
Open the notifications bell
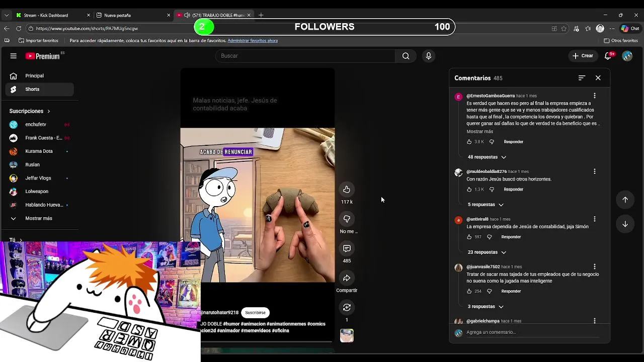click(x=608, y=56)
